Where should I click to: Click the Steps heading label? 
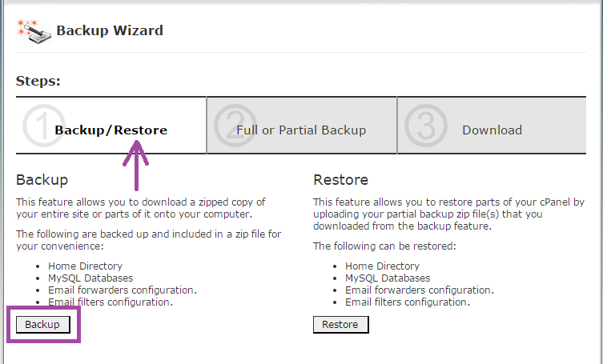click(x=38, y=81)
